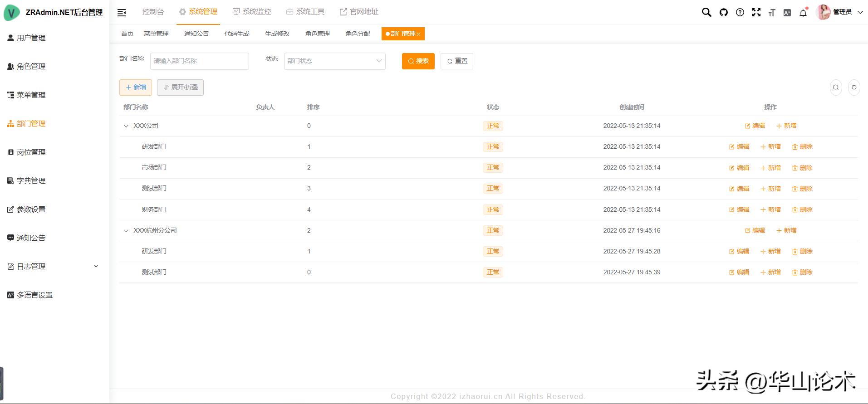
Task: Click the round refresh table icon
Action: click(x=853, y=88)
